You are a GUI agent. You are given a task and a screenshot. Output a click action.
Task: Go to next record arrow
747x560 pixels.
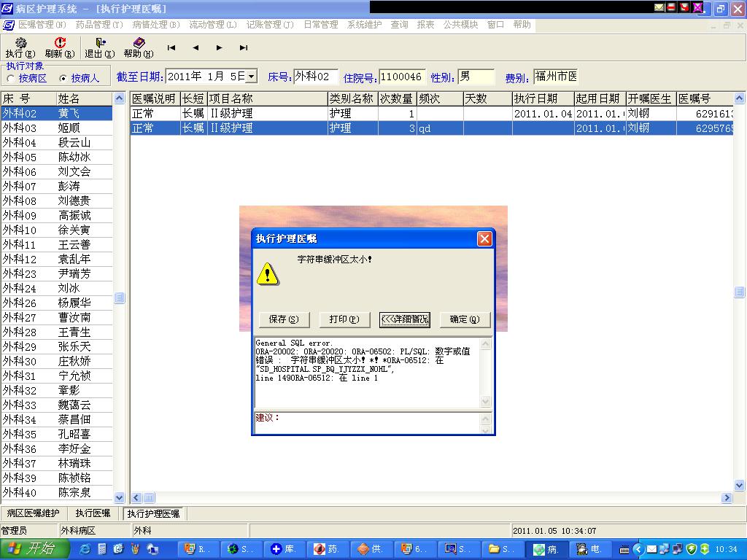(x=219, y=47)
